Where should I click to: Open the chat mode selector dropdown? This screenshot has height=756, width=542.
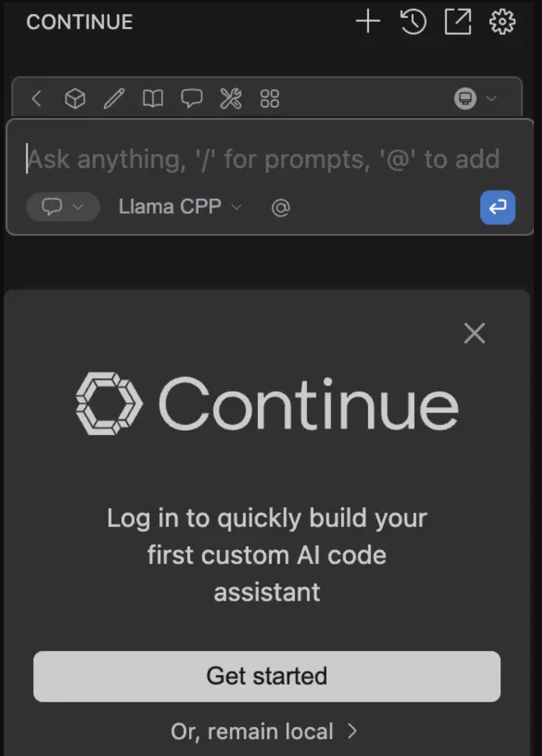click(62, 207)
